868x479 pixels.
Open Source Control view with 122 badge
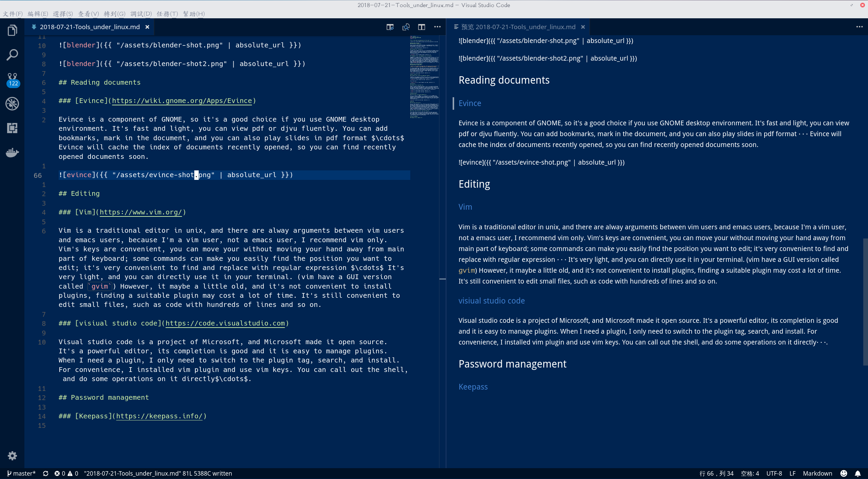[13, 80]
